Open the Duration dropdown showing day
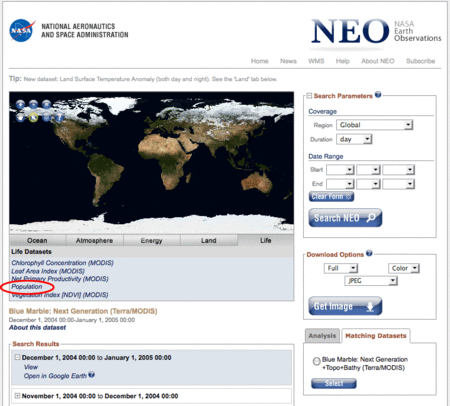 point(354,139)
